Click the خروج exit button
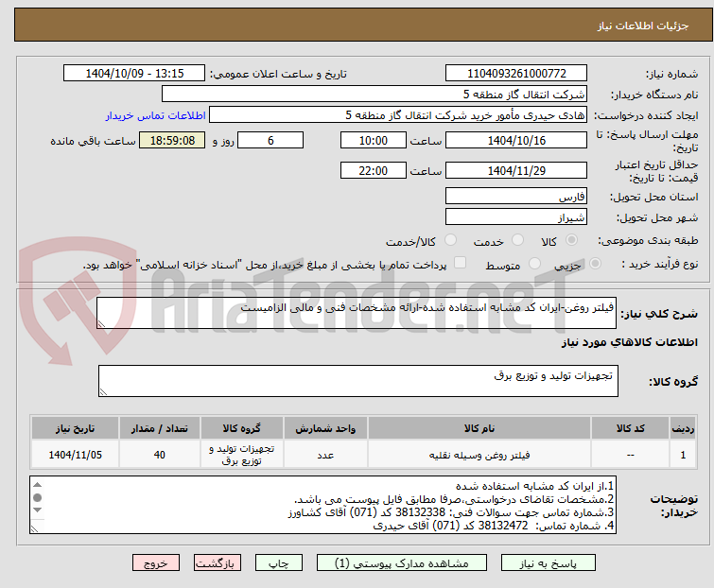This screenshot has width=714, height=588. click(156, 563)
